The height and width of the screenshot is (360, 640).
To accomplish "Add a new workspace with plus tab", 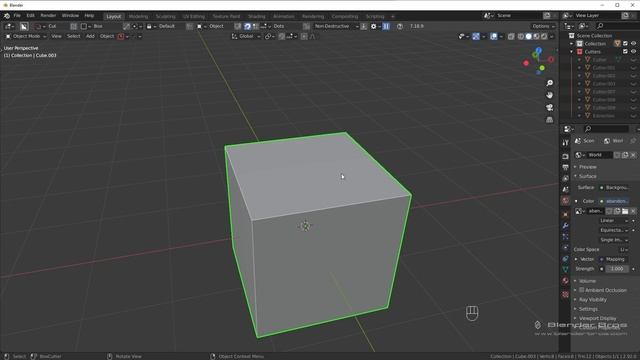I will coord(393,16).
